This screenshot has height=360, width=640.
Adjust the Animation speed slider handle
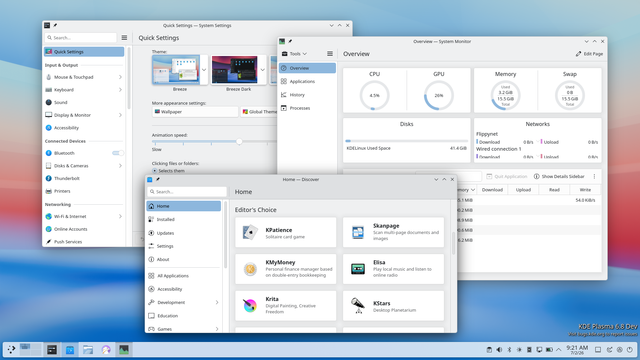[x=239, y=141]
